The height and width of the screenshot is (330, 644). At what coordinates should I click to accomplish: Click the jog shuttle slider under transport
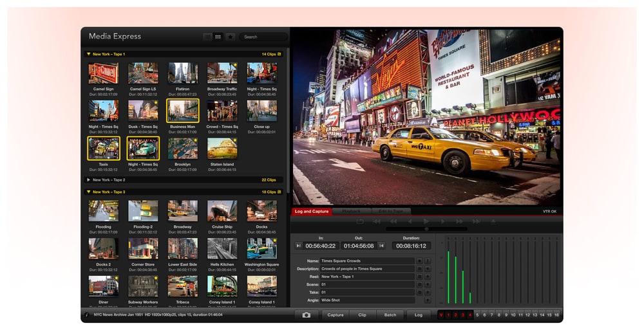coord(426,229)
